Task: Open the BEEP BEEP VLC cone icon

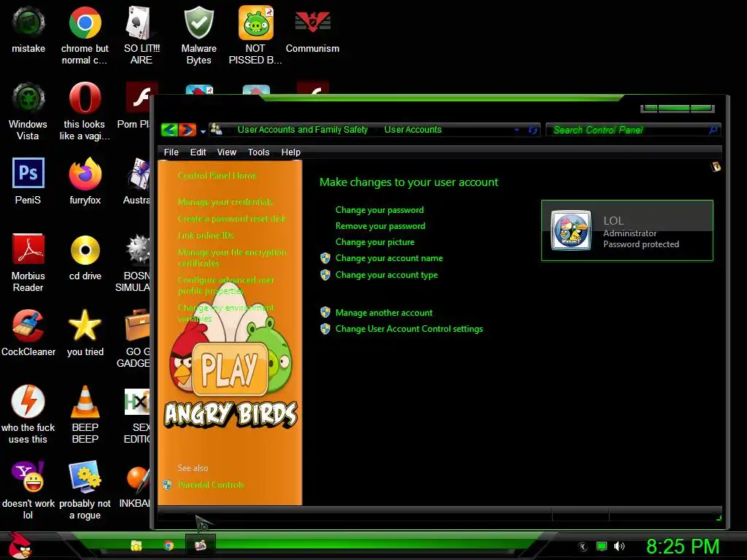Action: [85, 415]
